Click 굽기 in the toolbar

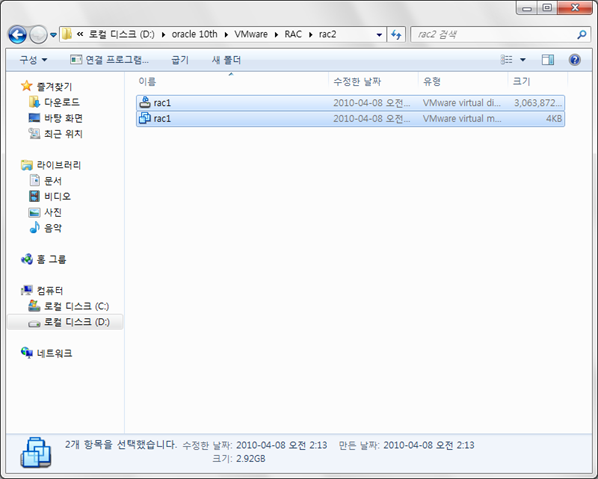click(x=180, y=60)
